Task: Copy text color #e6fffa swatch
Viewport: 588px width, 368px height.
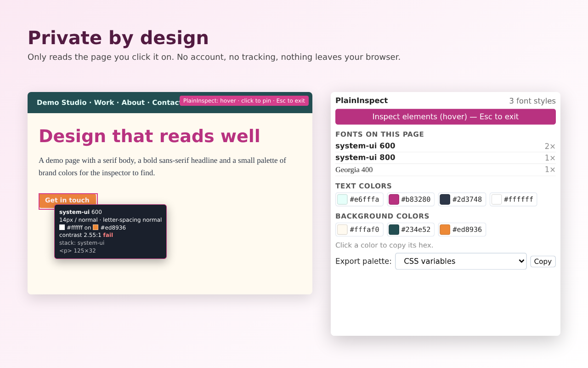Action: click(x=359, y=199)
